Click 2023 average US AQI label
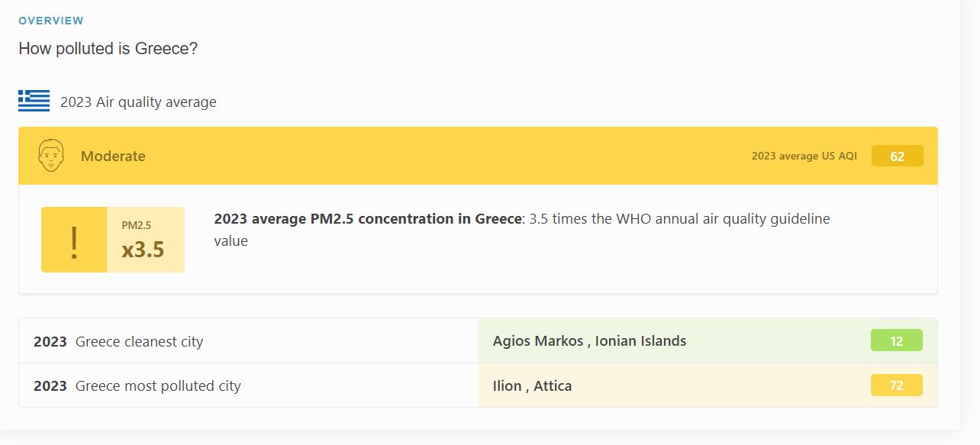Screen dimensions: 980x445 pyautogui.click(x=804, y=156)
